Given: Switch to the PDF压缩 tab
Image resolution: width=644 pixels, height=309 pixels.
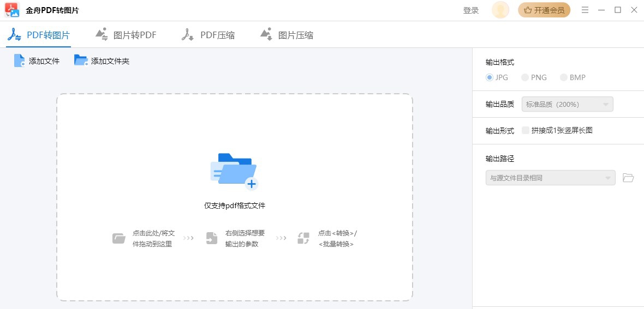Looking at the screenshot, I should click(x=208, y=35).
